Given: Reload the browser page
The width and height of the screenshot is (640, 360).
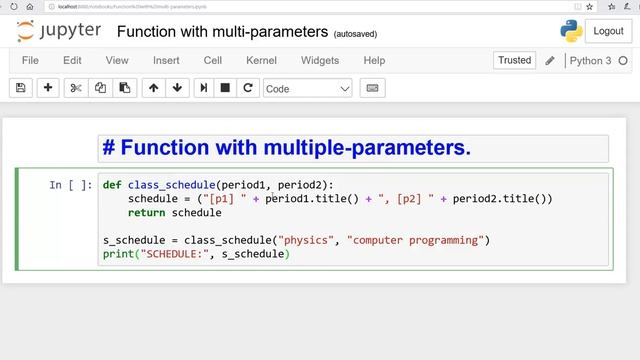Looking at the screenshot, I should [14, 7].
